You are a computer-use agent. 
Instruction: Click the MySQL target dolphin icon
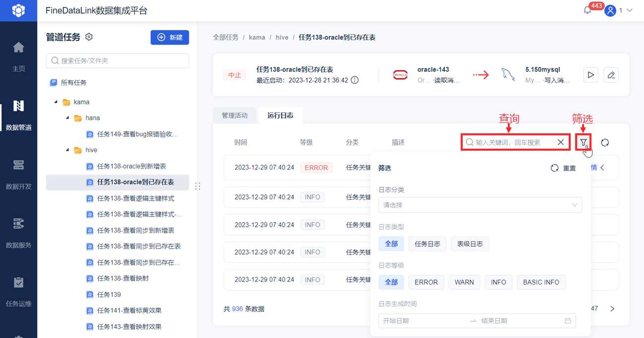click(509, 75)
